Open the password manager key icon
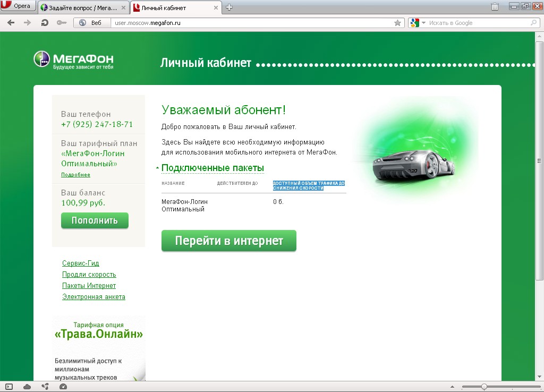Viewport: 544px width, 392px height. coord(62,23)
